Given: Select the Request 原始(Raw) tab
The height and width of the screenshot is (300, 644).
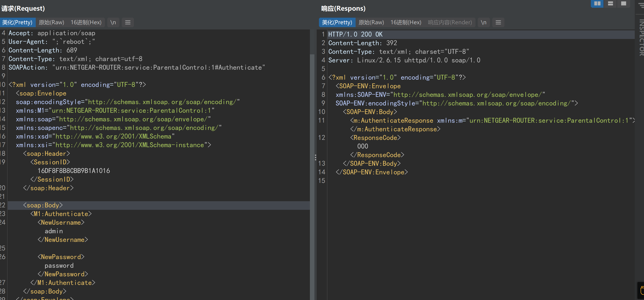Looking at the screenshot, I should coord(52,22).
